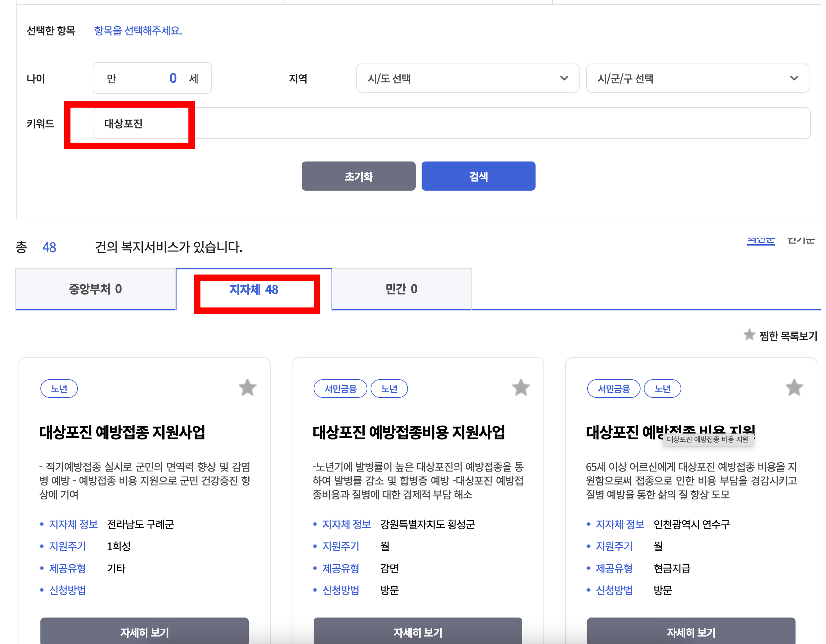This screenshot has height=644, width=826.
Task: Open 지자체 정보 link on 구례군 card
Action: (x=73, y=524)
